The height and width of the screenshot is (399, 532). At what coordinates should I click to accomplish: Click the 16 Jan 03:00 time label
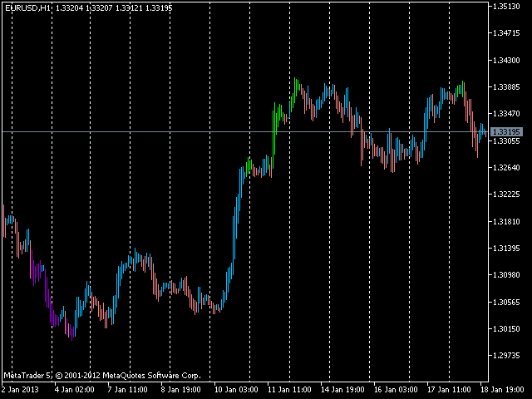point(396,390)
